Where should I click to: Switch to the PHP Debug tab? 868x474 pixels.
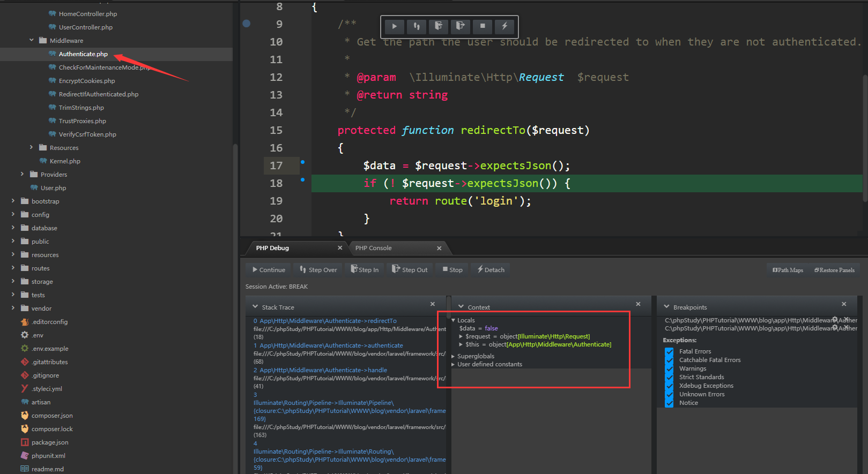272,248
